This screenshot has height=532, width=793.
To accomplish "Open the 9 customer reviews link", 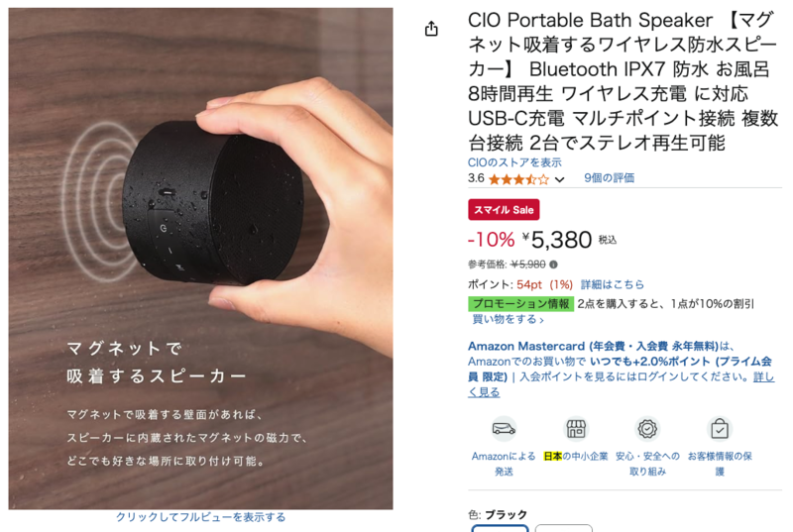I will coord(609,178).
